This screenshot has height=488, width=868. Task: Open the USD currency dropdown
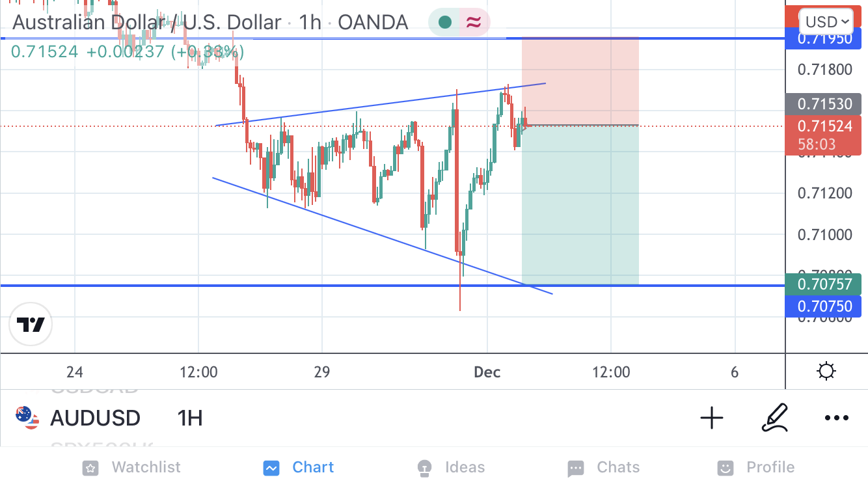point(826,22)
